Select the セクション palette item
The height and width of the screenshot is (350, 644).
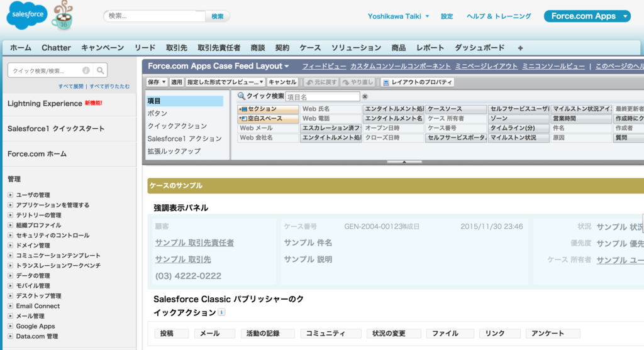268,109
